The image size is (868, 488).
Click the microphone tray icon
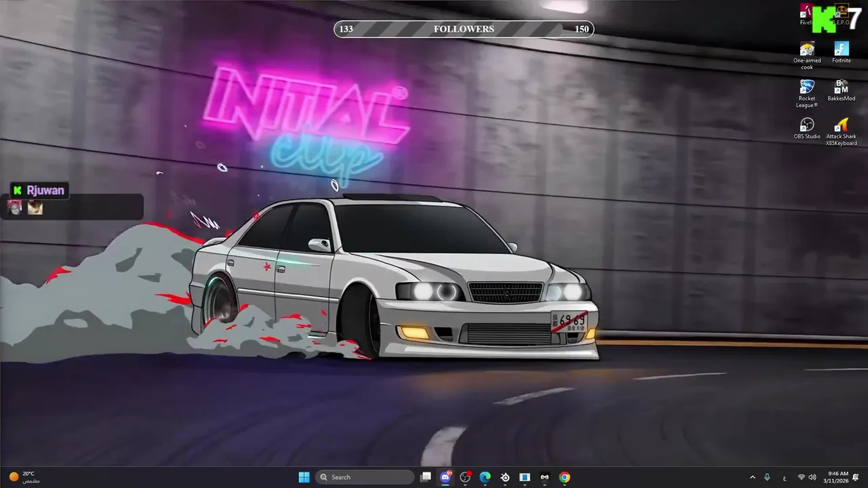[x=767, y=477]
